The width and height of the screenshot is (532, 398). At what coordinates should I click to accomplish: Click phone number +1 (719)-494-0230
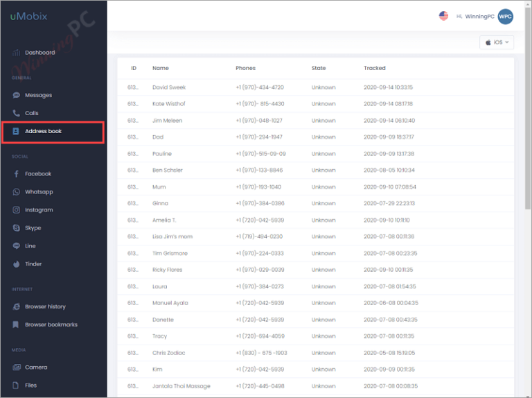click(259, 236)
